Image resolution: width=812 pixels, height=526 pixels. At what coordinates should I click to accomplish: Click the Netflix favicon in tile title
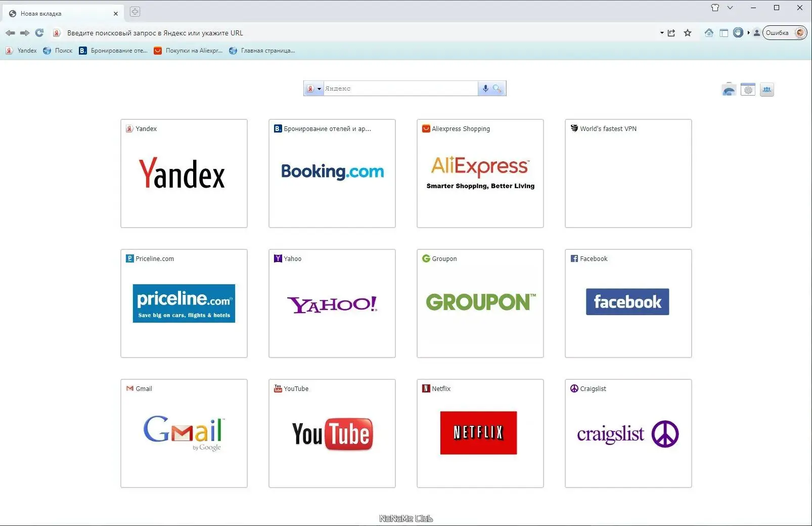(426, 388)
